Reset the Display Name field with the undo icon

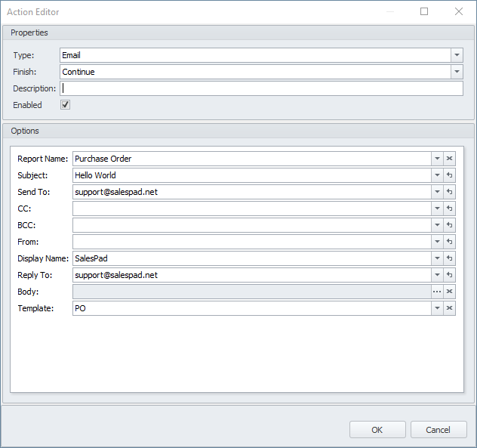click(x=449, y=258)
